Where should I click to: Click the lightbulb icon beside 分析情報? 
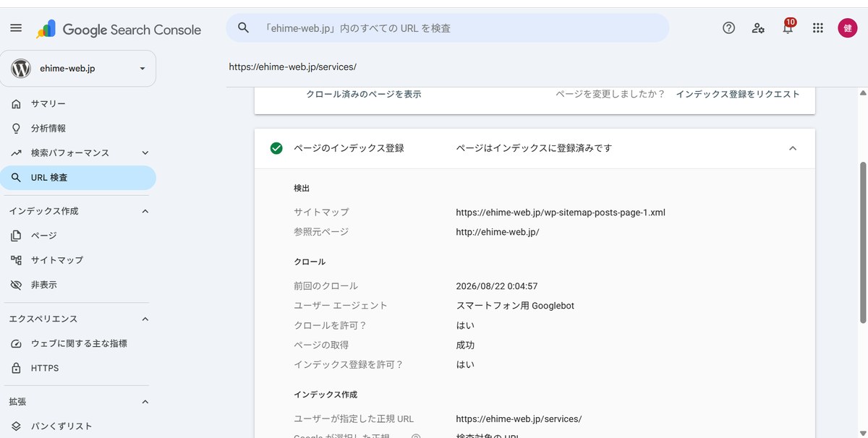tap(16, 129)
